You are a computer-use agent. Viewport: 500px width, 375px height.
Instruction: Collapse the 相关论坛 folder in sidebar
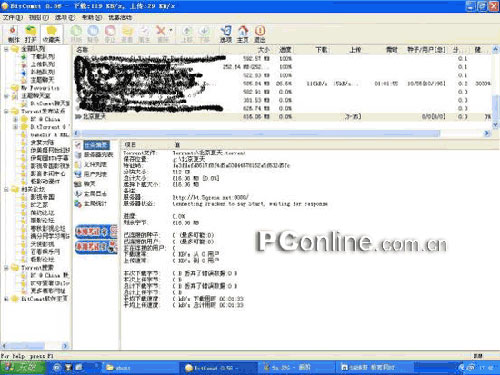[x=6, y=189]
